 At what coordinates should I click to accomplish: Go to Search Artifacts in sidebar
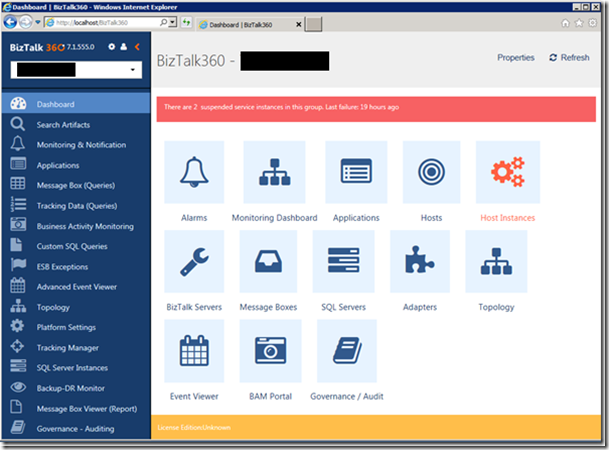76,125
